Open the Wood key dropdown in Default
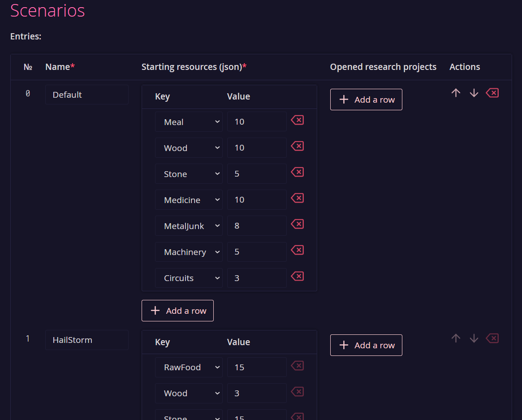The height and width of the screenshot is (420, 522). point(189,148)
